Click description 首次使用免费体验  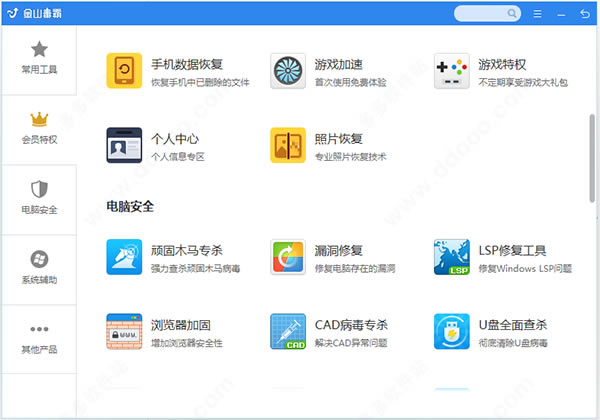[351, 82]
